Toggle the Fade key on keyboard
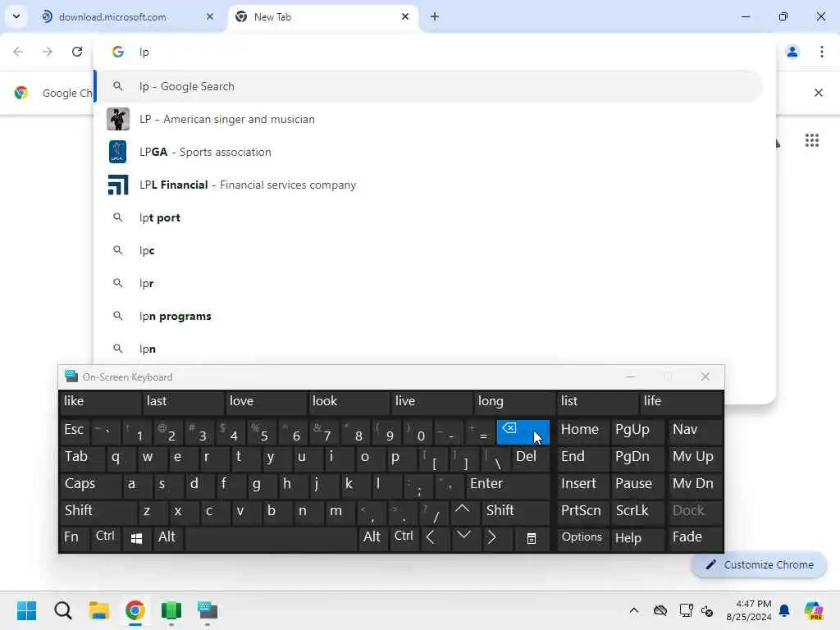 695,538
